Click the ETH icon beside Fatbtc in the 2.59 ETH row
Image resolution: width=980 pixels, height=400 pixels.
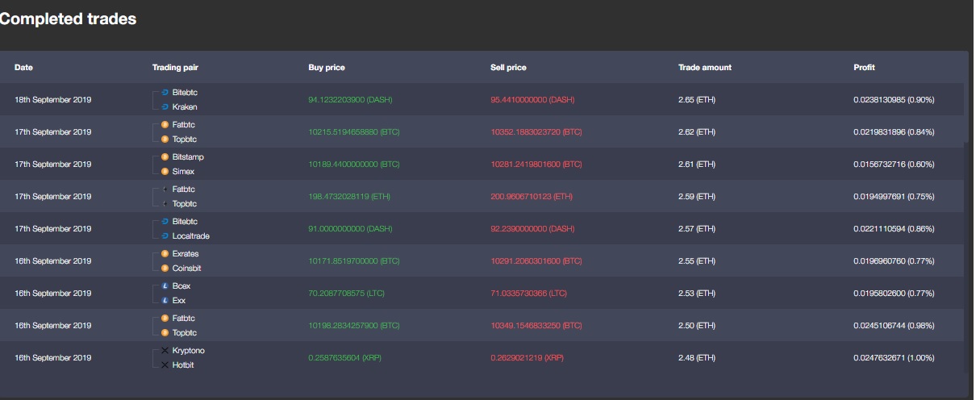coord(165,190)
